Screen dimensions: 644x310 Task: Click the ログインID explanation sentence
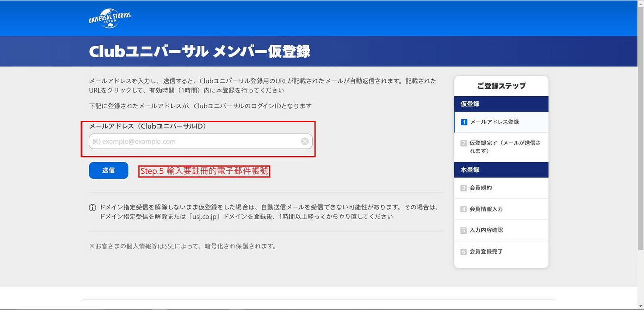200,106
